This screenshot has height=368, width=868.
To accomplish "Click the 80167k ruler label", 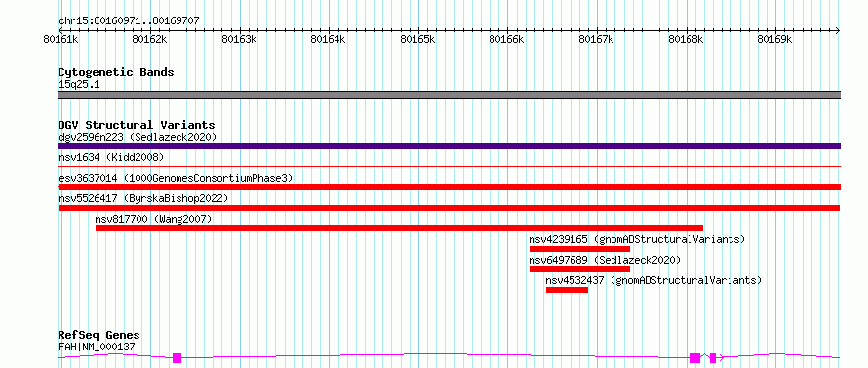I will coord(596,39).
